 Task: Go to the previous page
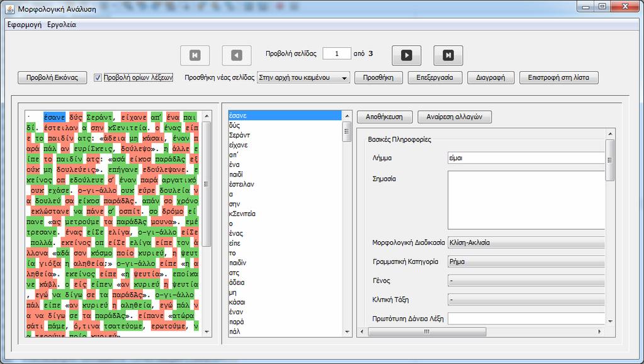[x=237, y=55]
